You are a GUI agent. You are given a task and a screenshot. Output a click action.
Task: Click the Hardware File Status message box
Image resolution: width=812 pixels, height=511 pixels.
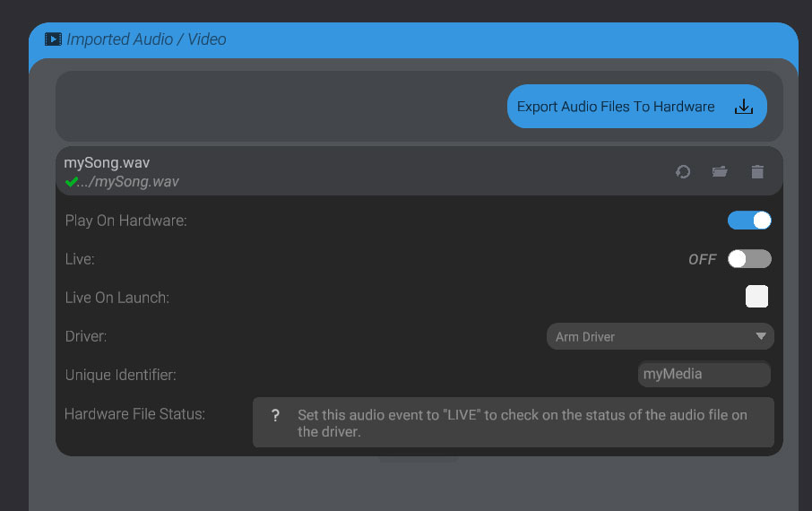tap(514, 422)
